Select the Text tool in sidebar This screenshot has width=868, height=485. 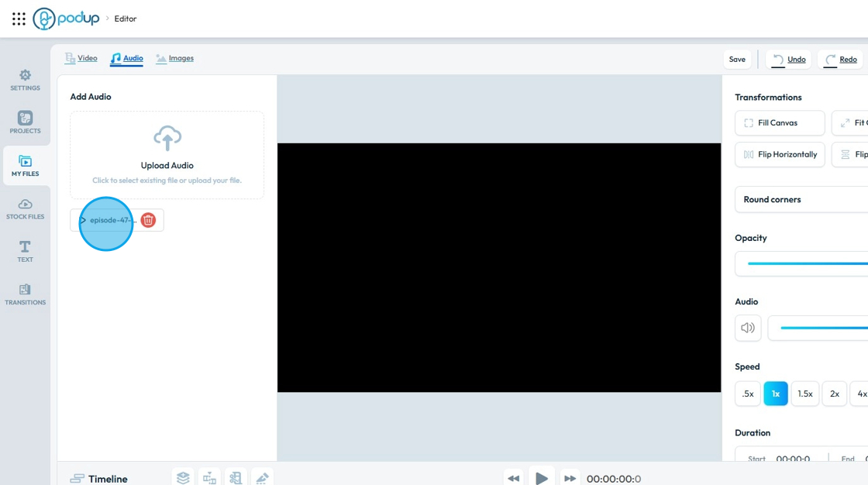25,251
